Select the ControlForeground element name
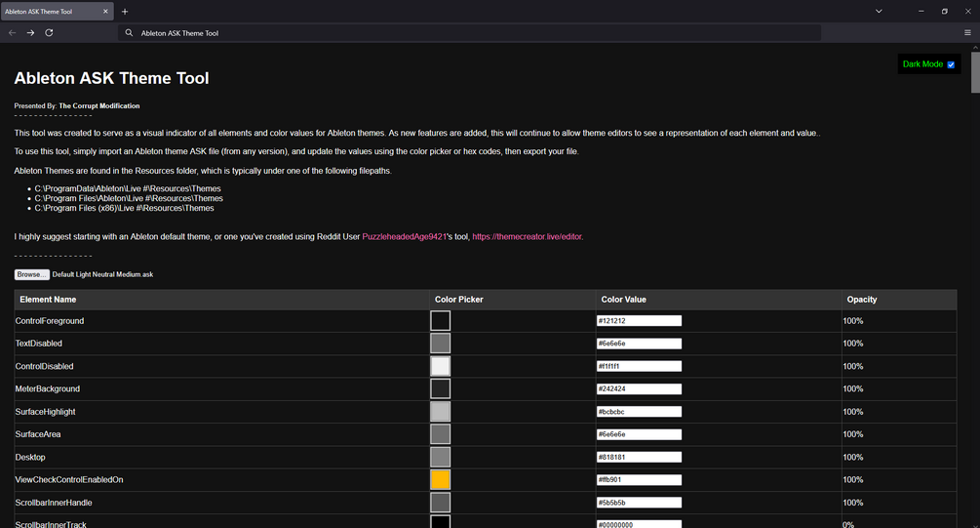 (x=50, y=321)
